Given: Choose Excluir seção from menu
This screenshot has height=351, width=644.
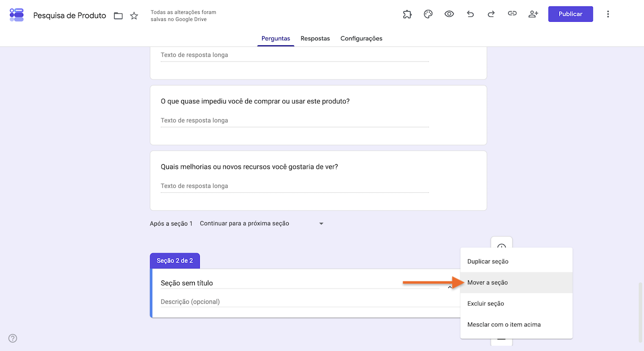Looking at the screenshot, I should click(516, 304).
